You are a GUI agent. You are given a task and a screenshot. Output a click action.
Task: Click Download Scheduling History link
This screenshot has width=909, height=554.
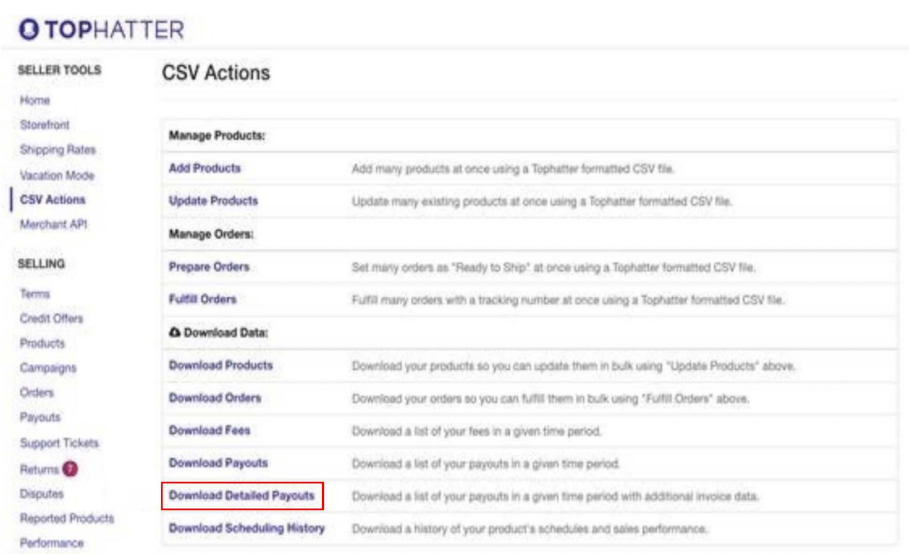247,528
